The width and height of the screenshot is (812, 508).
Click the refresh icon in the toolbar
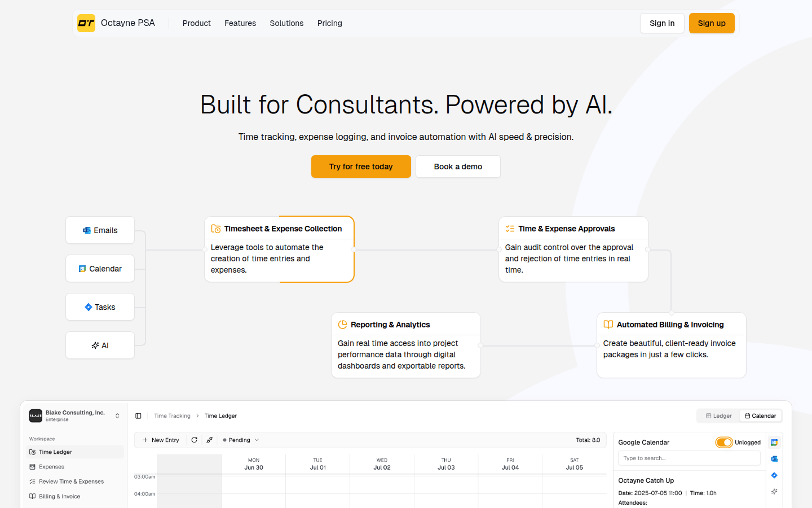pos(195,440)
